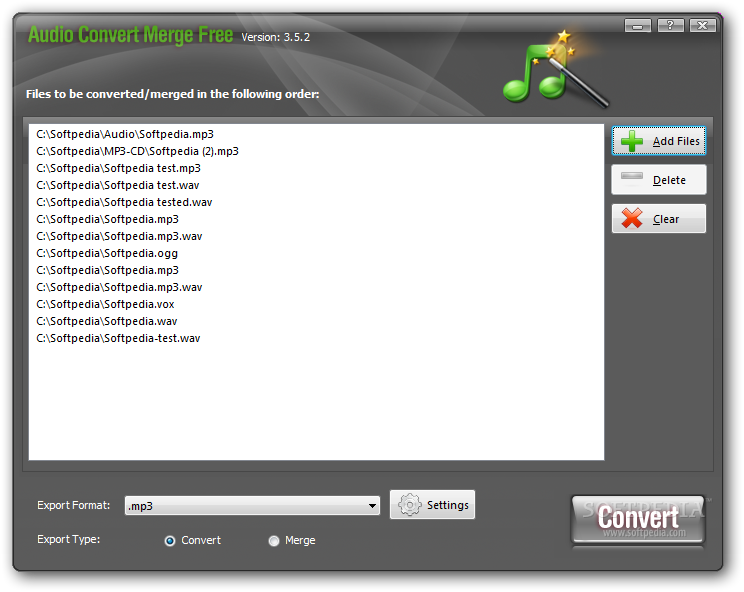Click the gray minus Delete icon

(632, 176)
